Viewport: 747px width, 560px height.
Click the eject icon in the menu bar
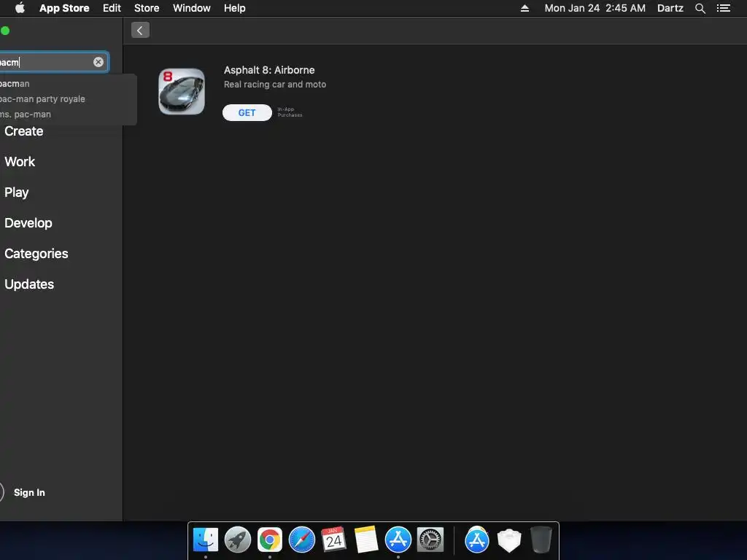point(525,8)
